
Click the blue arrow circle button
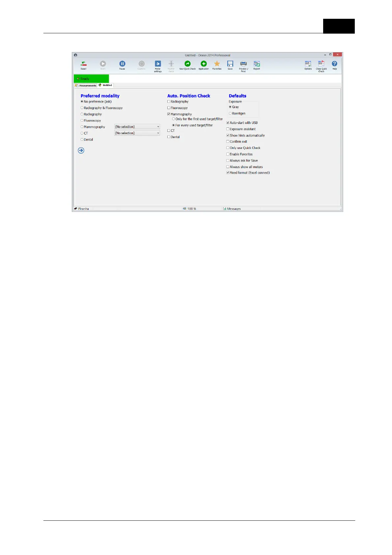click(x=81, y=150)
